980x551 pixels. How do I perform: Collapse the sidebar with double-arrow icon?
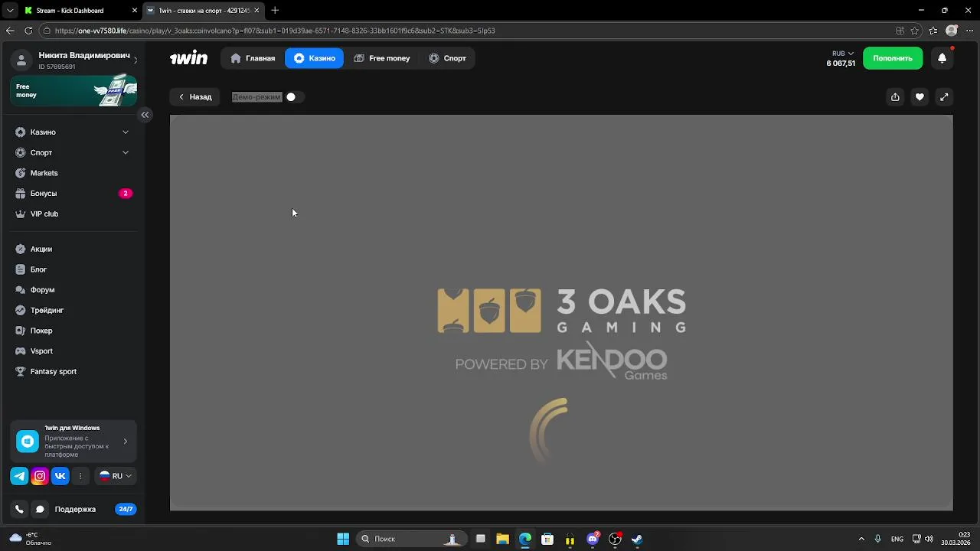tap(145, 115)
